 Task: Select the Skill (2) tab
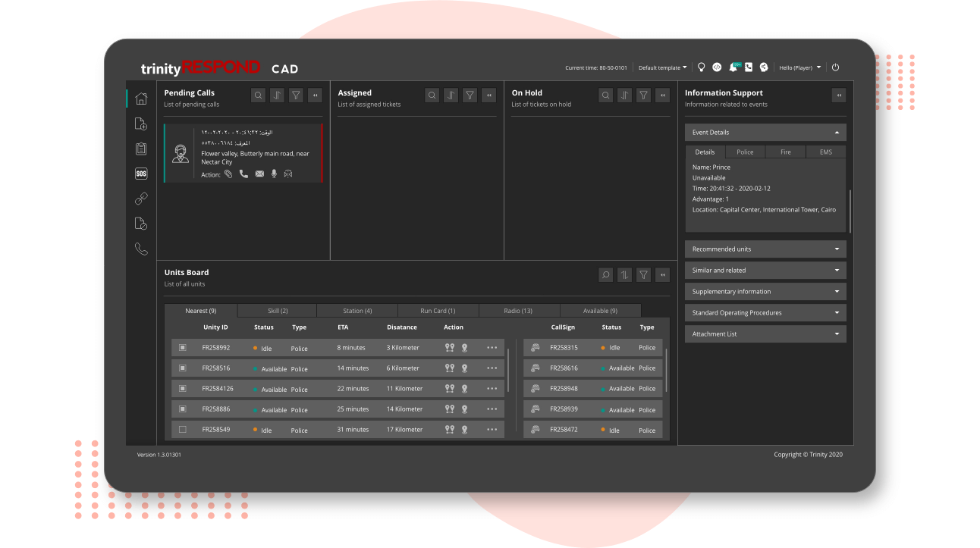[x=278, y=311]
